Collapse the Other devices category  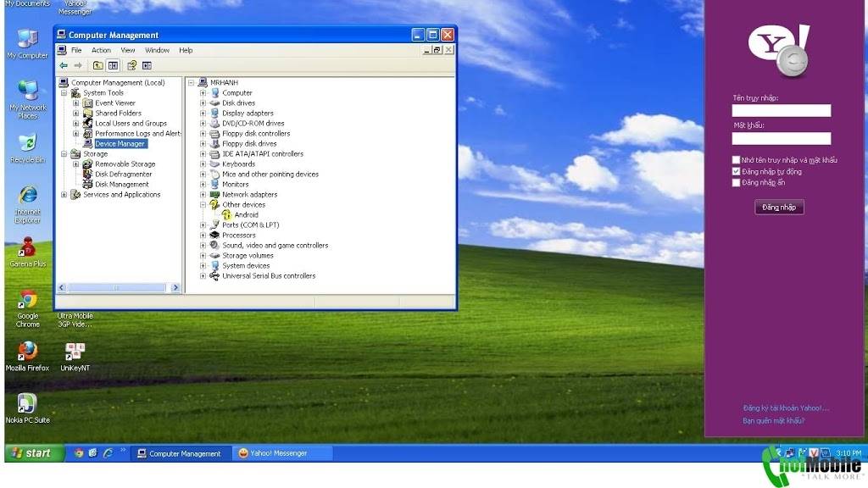click(x=203, y=205)
